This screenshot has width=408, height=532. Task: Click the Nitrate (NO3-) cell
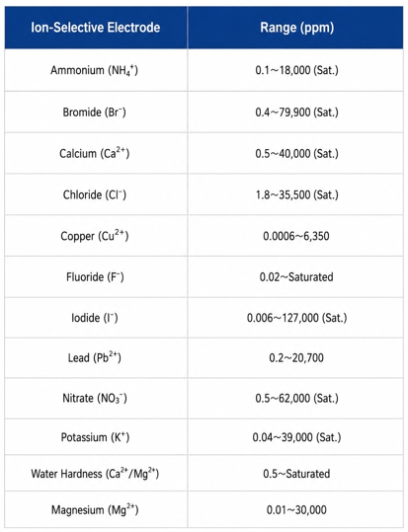(96, 399)
